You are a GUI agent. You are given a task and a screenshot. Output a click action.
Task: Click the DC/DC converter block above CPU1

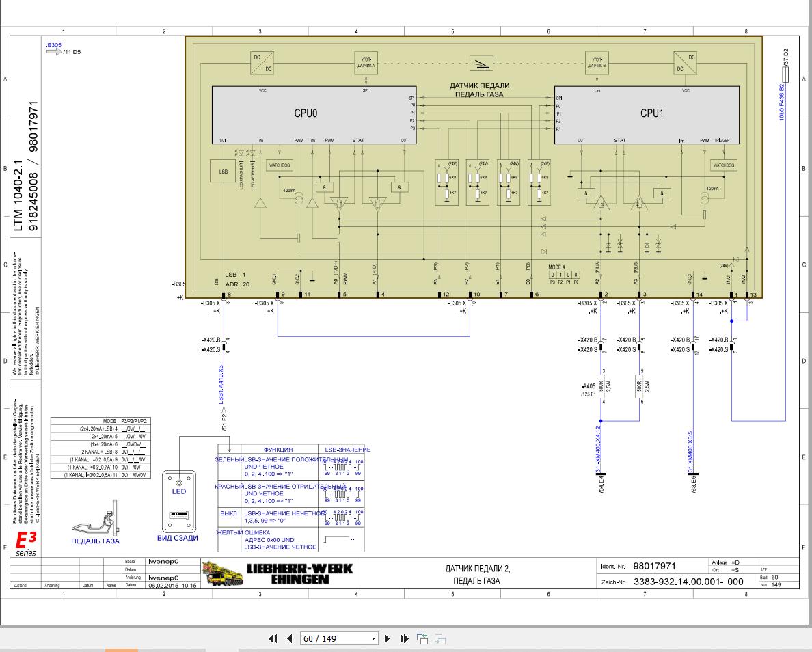pyautogui.click(x=685, y=63)
